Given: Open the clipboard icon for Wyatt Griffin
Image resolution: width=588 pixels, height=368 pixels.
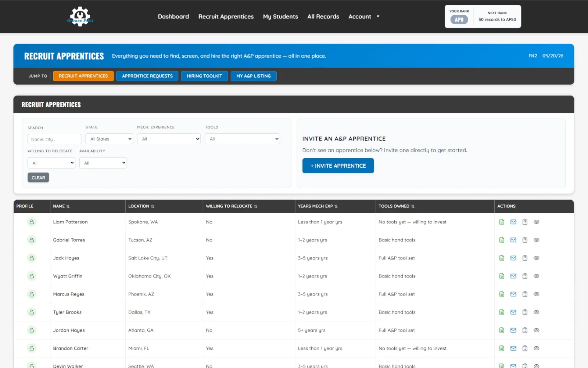Looking at the screenshot, I should click(525, 276).
